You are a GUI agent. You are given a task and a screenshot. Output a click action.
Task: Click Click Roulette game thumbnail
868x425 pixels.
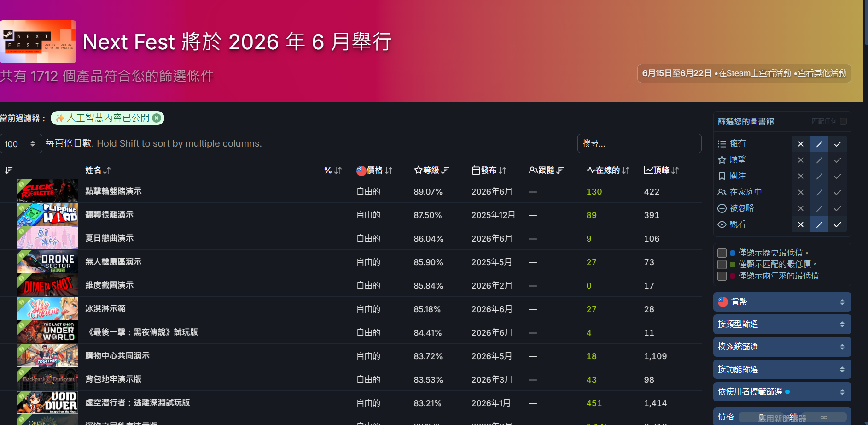point(47,191)
